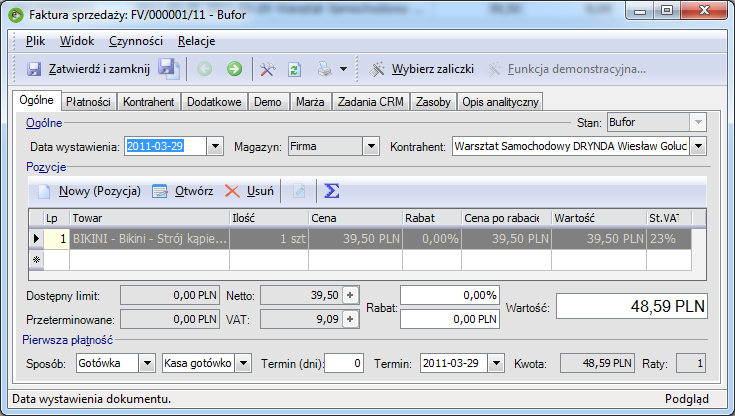Click Nowy (Pozycja) button
The width and height of the screenshot is (735, 416).
click(89, 191)
